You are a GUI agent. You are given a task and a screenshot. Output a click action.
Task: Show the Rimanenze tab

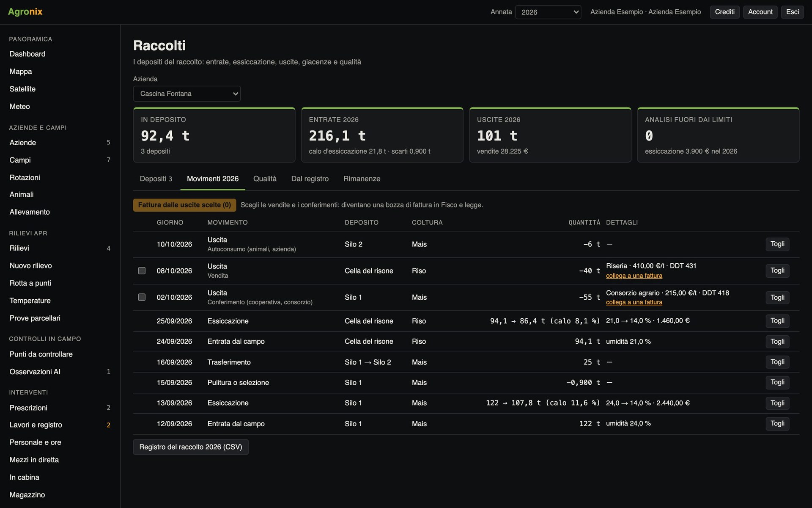point(362,179)
